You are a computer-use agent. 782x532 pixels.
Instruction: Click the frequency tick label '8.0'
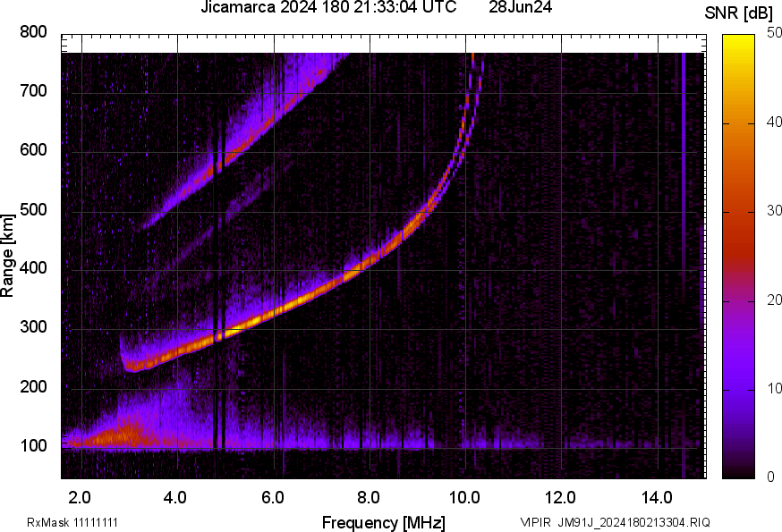click(369, 497)
